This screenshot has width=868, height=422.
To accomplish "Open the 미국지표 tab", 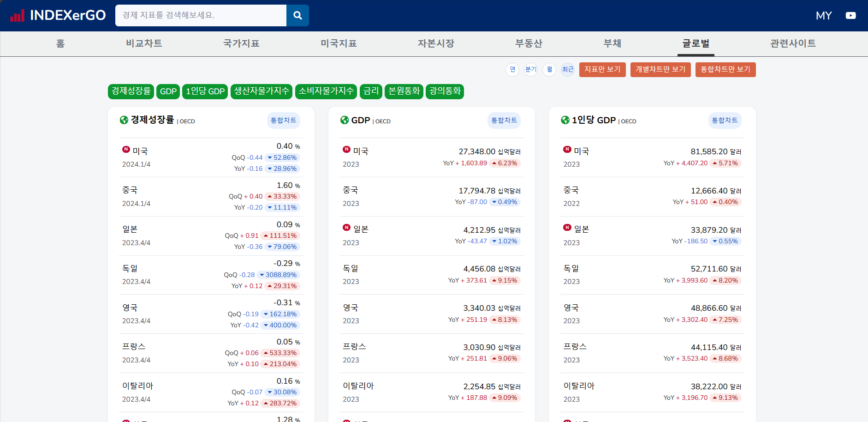I will click(x=339, y=43).
